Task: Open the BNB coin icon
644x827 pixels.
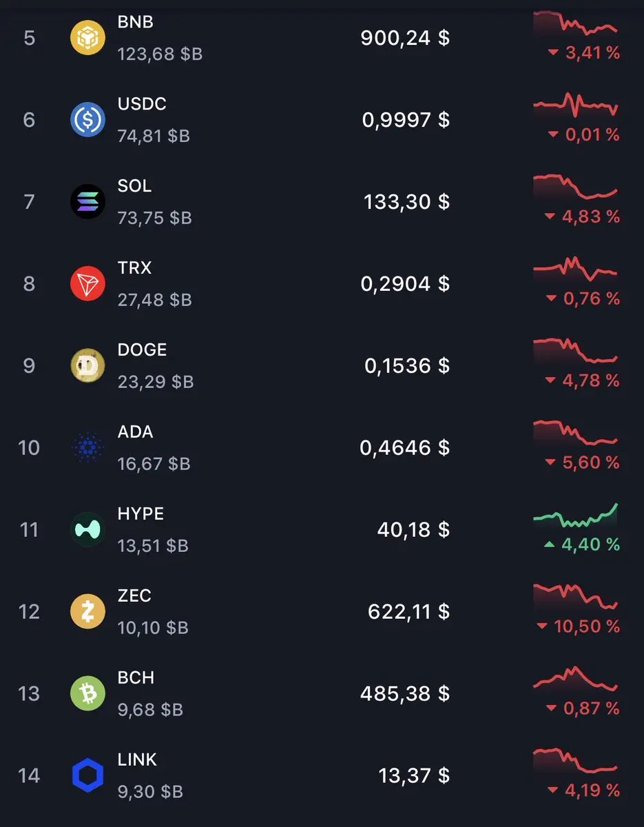Action: [88, 38]
